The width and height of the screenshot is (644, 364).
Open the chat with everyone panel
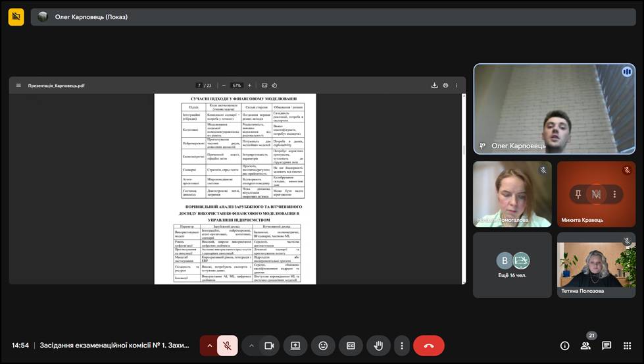[x=606, y=346]
